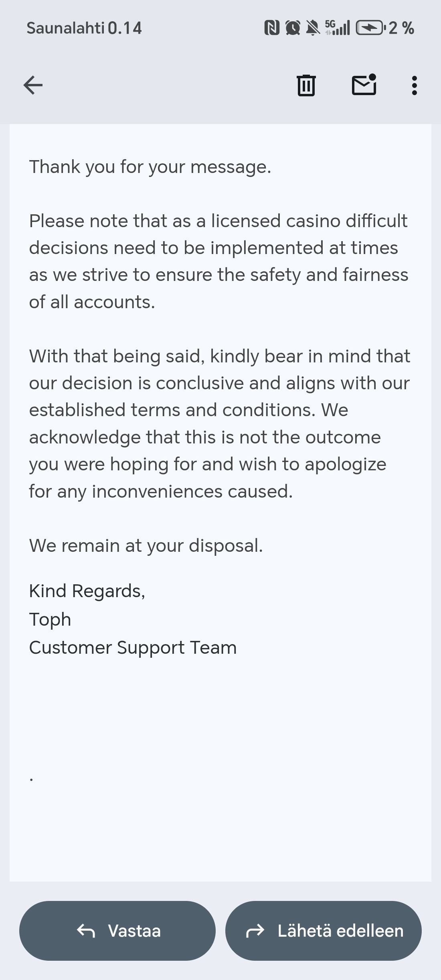Tap "We remain at your disposal" sentence
The image size is (441, 980).
[146, 546]
